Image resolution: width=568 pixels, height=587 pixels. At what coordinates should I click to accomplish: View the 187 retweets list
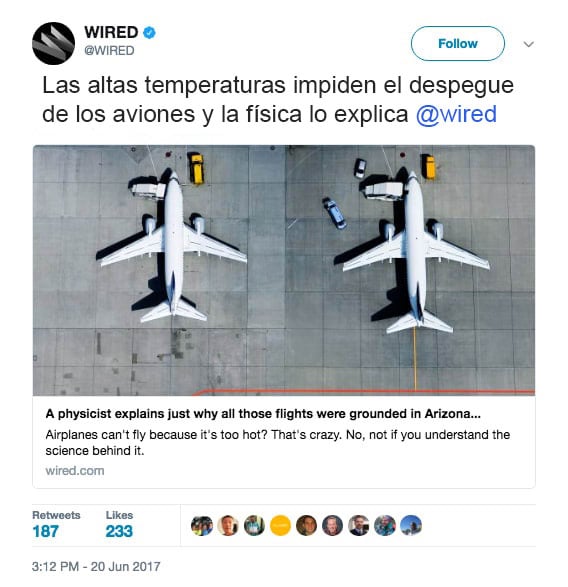tap(56, 525)
